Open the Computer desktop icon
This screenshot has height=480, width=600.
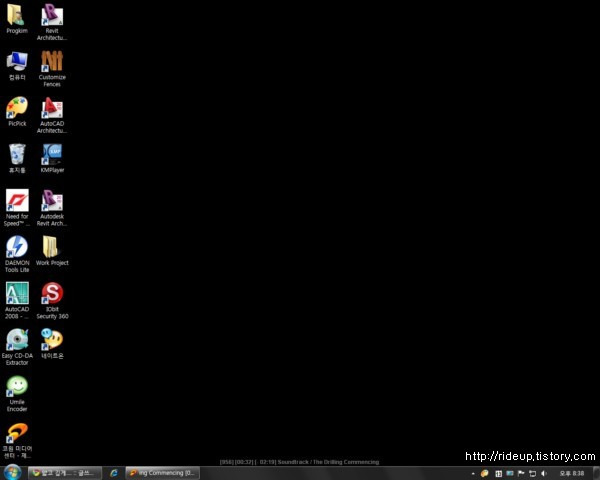pos(17,65)
